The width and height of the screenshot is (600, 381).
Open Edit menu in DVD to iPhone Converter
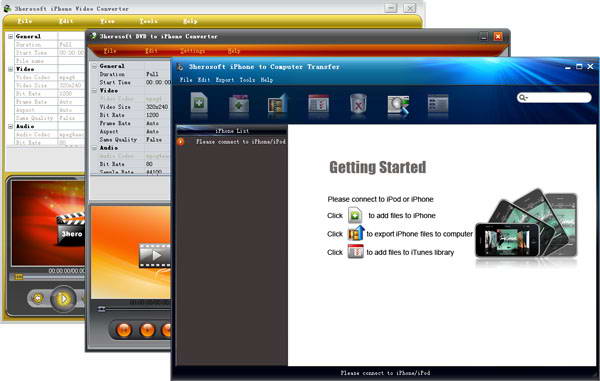click(x=151, y=50)
